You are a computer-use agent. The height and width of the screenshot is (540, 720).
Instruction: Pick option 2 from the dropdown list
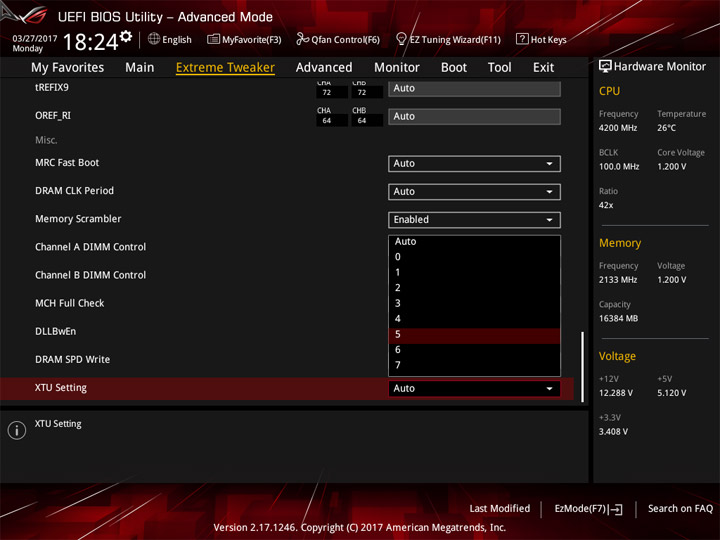tap(474, 288)
